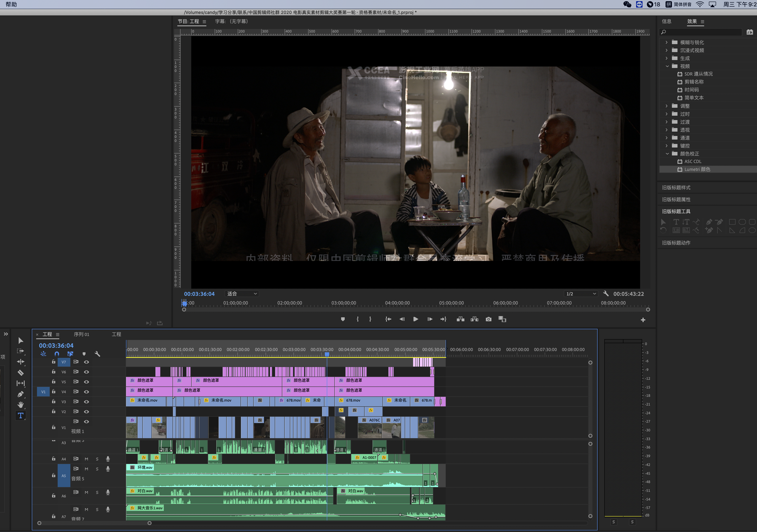Open the zoom level 适合 dropdown
Image resolution: width=757 pixels, height=532 pixels.
[242, 294]
